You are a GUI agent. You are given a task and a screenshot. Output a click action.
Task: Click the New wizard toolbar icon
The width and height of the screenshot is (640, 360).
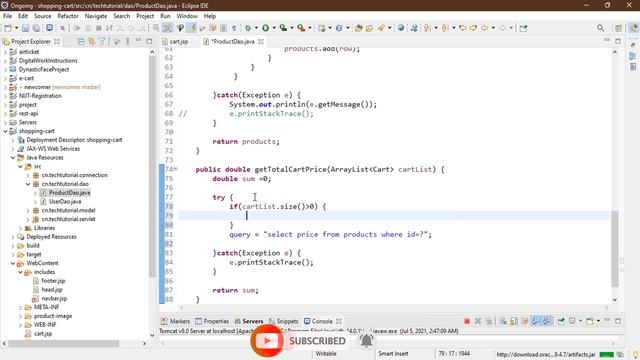coord(8,28)
